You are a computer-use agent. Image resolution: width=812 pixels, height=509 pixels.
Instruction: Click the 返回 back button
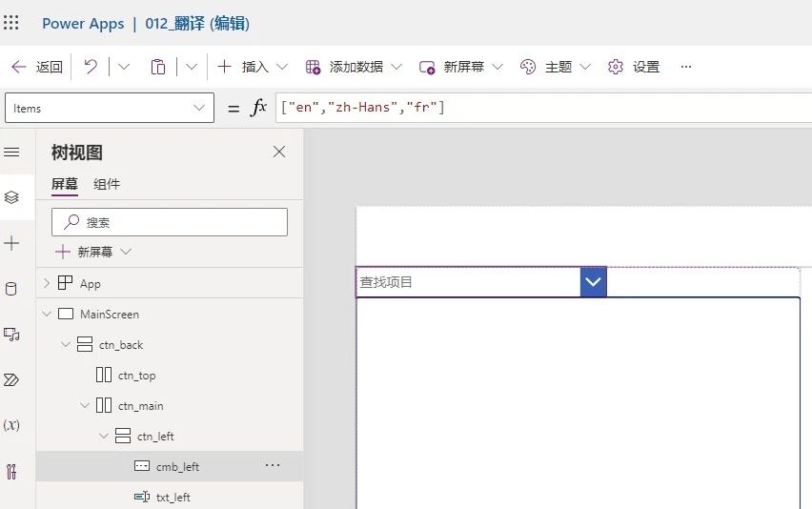point(37,67)
